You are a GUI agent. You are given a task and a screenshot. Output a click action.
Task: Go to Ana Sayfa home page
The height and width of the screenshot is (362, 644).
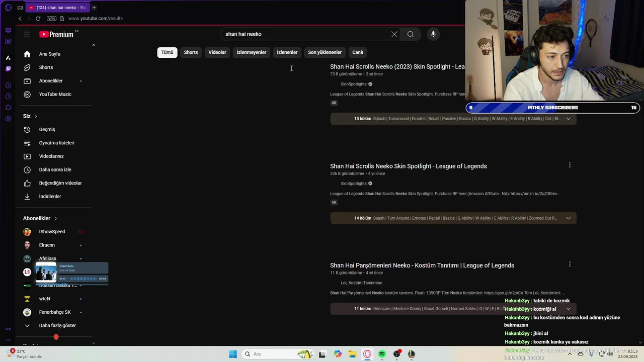[49, 54]
